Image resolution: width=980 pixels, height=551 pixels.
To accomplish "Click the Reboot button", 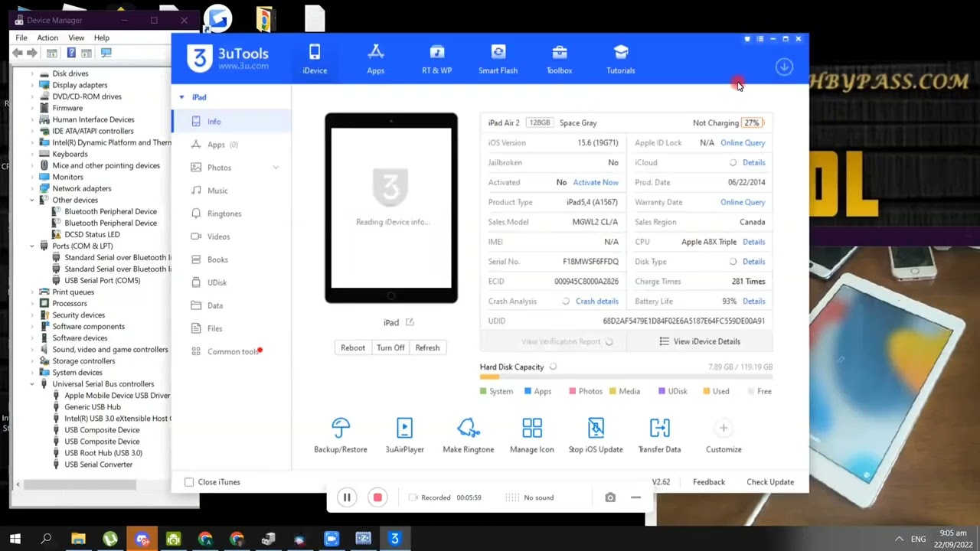I will tap(353, 347).
